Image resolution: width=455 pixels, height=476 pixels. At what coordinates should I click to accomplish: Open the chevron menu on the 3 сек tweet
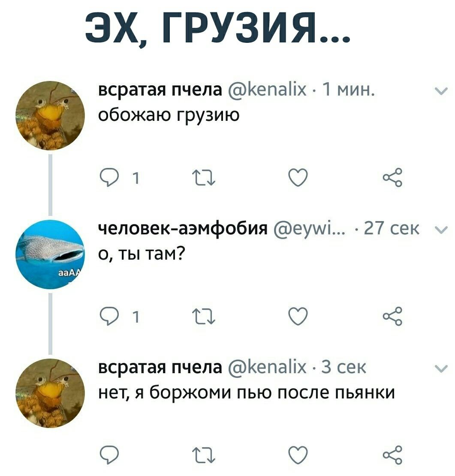[441, 368]
